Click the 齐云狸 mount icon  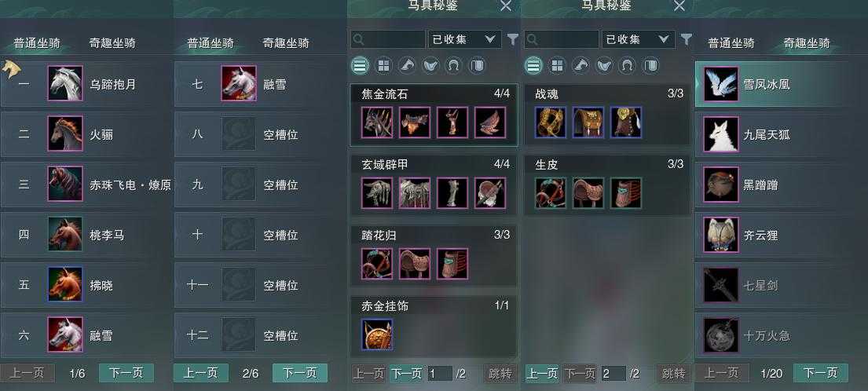coord(721,235)
